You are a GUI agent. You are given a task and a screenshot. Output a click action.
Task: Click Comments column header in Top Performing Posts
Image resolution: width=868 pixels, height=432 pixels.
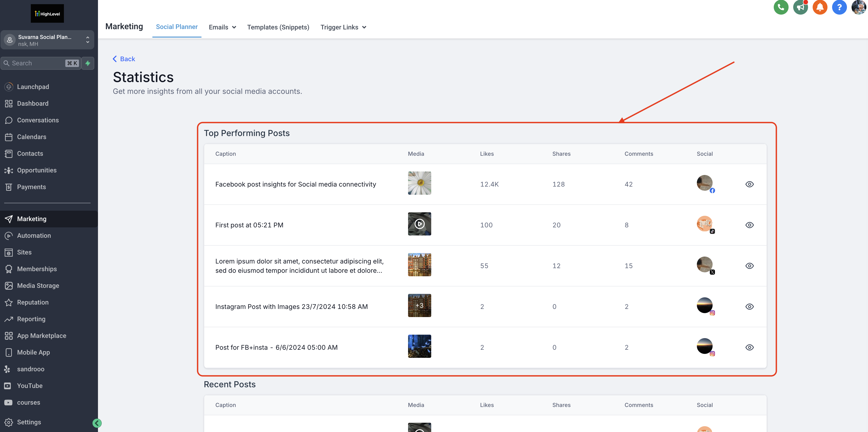pyautogui.click(x=638, y=154)
